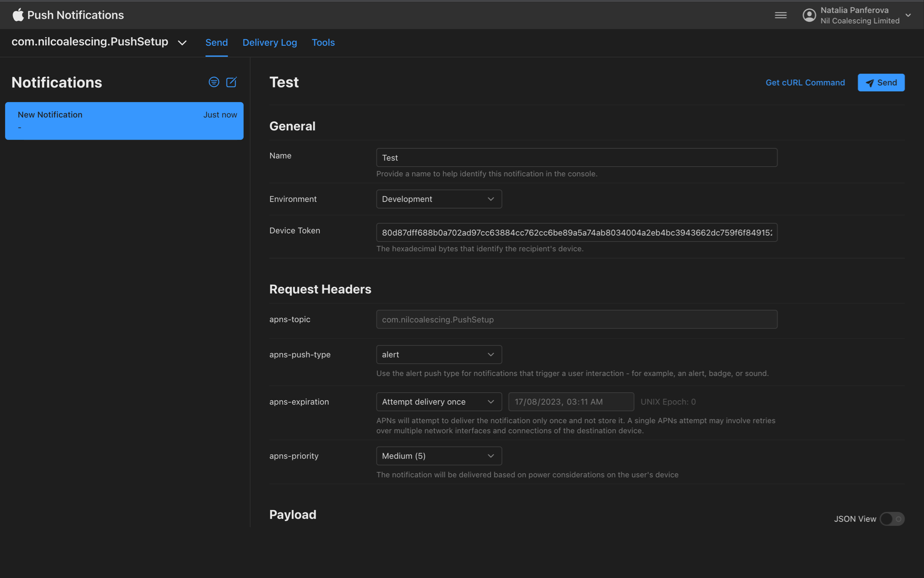Open the Environment dropdown
Screen dimensions: 924x578
point(438,199)
